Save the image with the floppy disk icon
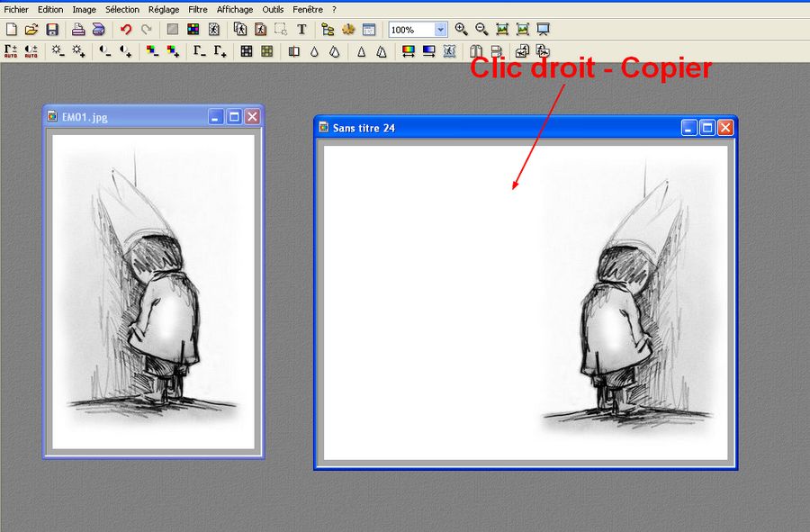The width and height of the screenshot is (810, 532). tap(52, 30)
